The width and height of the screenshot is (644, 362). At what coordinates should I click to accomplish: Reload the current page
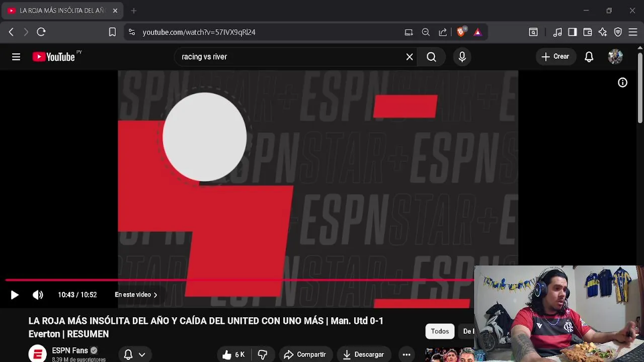tap(41, 32)
